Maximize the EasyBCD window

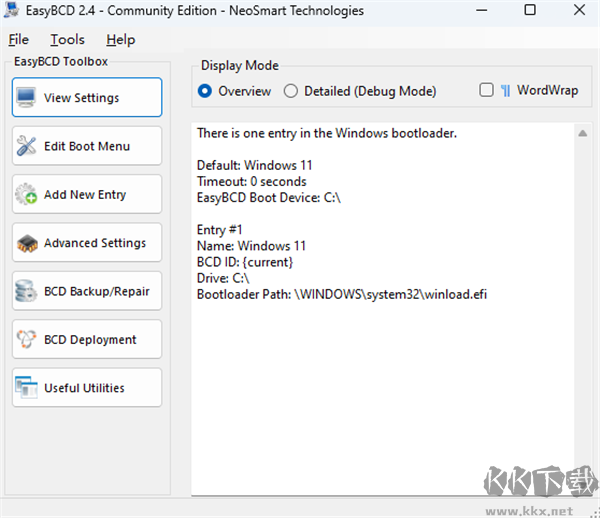tap(530, 10)
